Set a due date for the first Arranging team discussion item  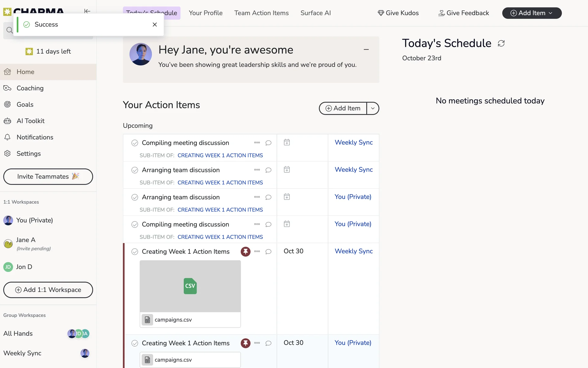(287, 170)
